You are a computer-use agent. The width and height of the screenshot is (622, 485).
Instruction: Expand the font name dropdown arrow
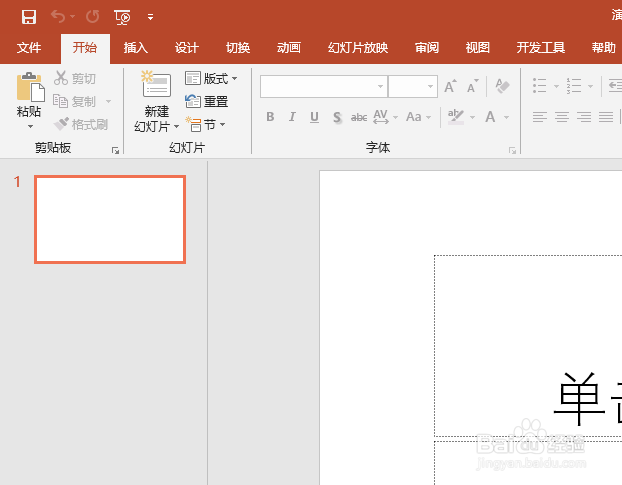coord(380,86)
